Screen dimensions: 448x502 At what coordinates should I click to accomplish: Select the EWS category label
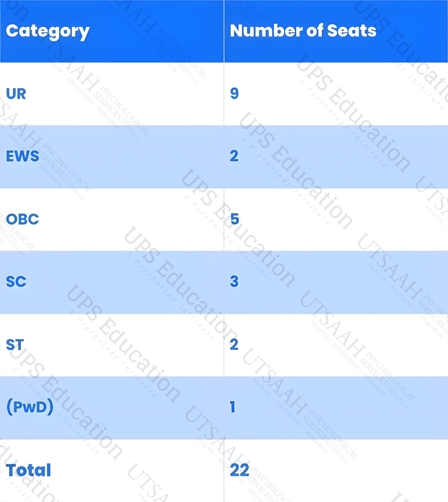click(x=22, y=156)
